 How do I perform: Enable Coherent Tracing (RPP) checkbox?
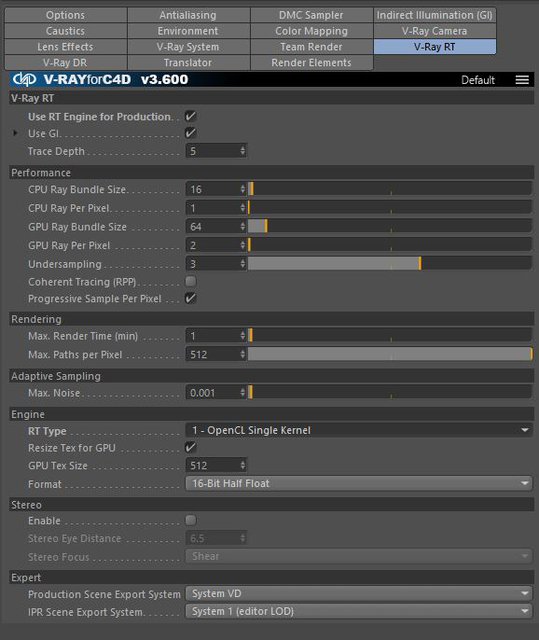coord(191,281)
